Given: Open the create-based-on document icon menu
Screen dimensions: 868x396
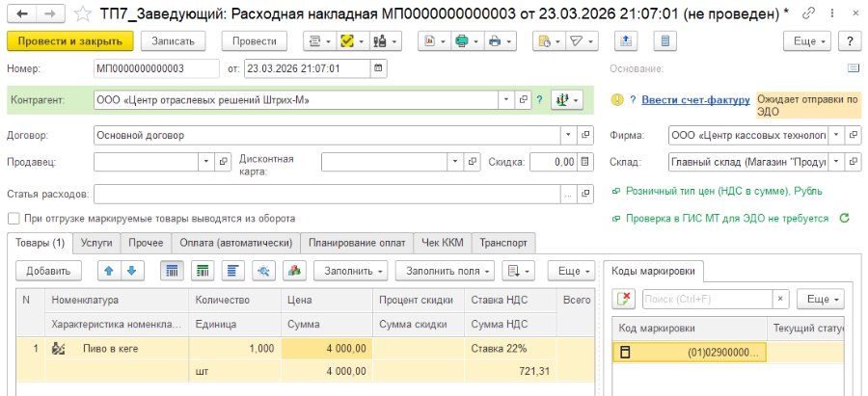Looking at the screenshot, I should coord(549,40).
